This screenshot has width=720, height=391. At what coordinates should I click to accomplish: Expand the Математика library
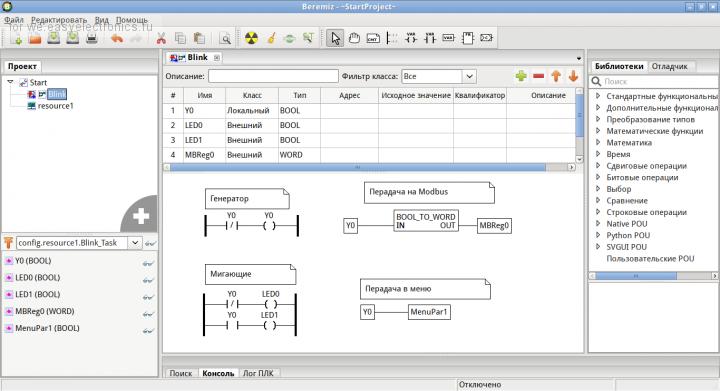(x=598, y=142)
